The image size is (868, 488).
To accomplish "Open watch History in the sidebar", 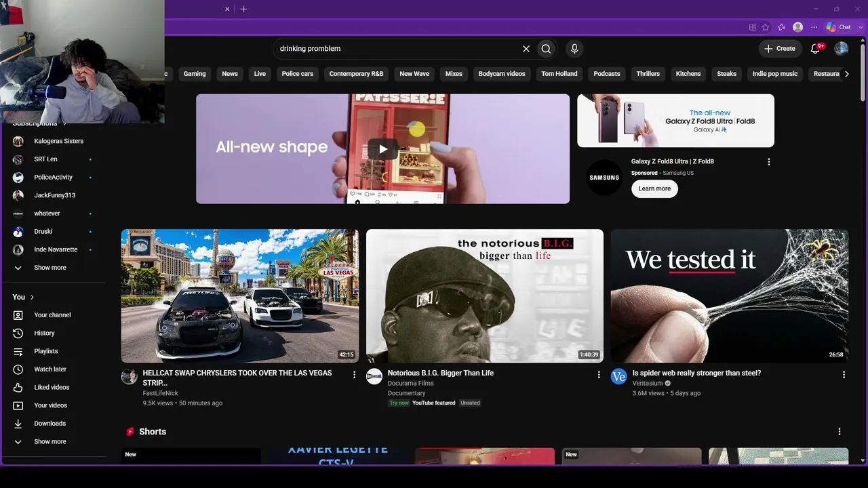I will pyautogui.click(x=53, y=333).
